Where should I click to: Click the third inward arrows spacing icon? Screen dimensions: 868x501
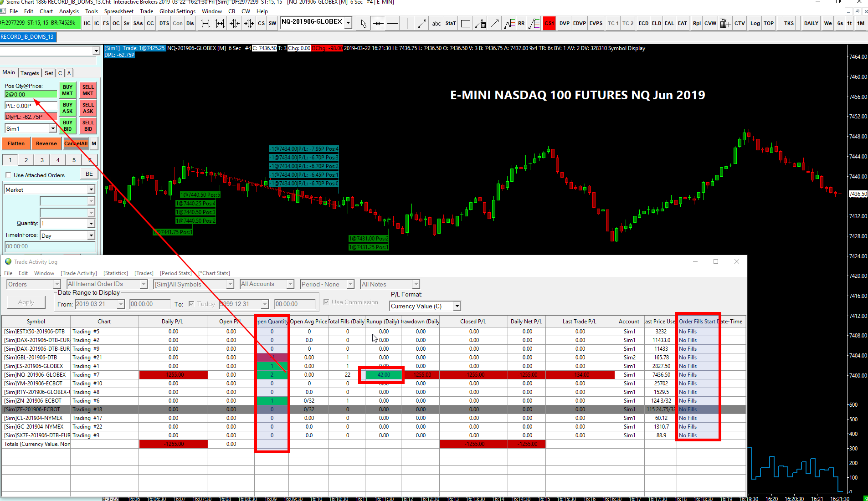click(235, 23)
